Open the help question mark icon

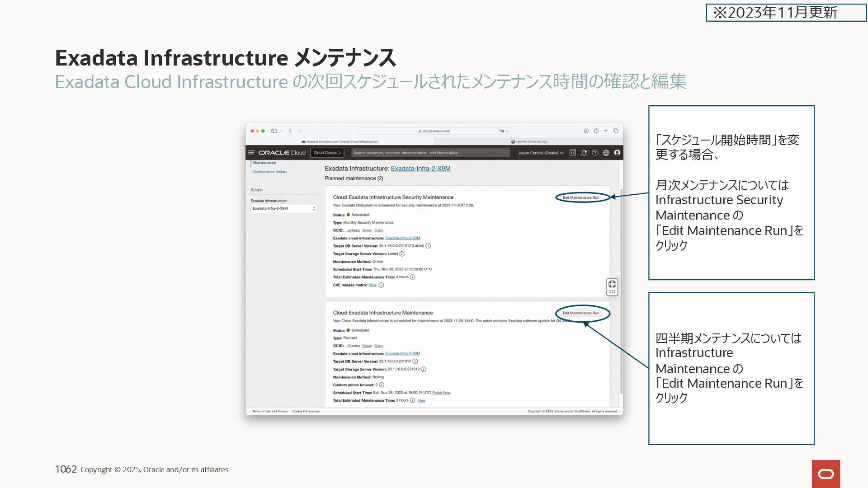tap(595, 153)
